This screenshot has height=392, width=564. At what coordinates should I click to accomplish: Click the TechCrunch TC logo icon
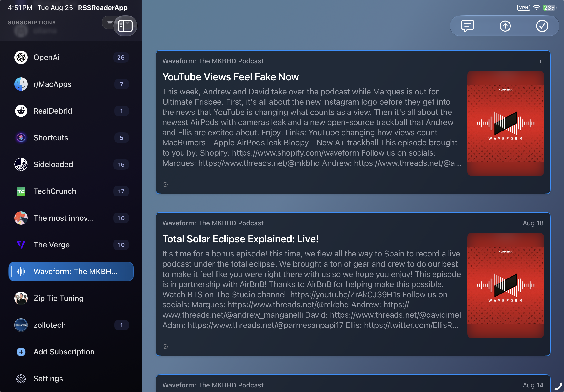(21, 191)
